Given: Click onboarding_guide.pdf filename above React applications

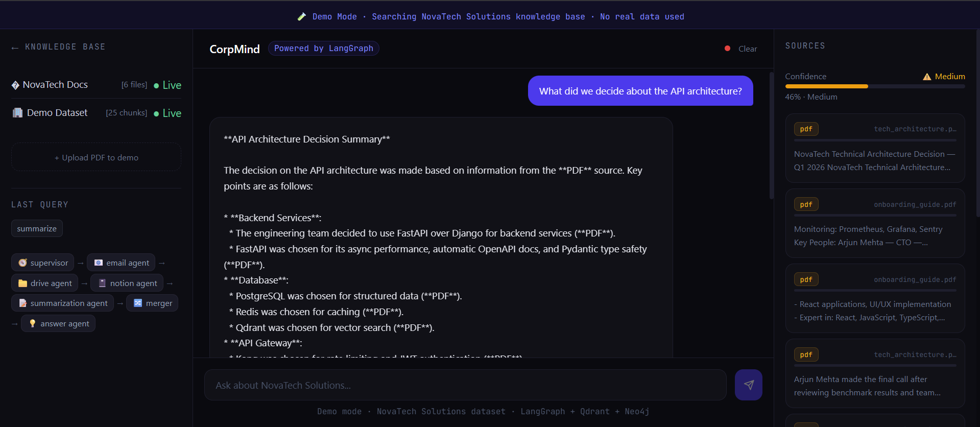Looking at the screenshot, I should coord(915,280).
